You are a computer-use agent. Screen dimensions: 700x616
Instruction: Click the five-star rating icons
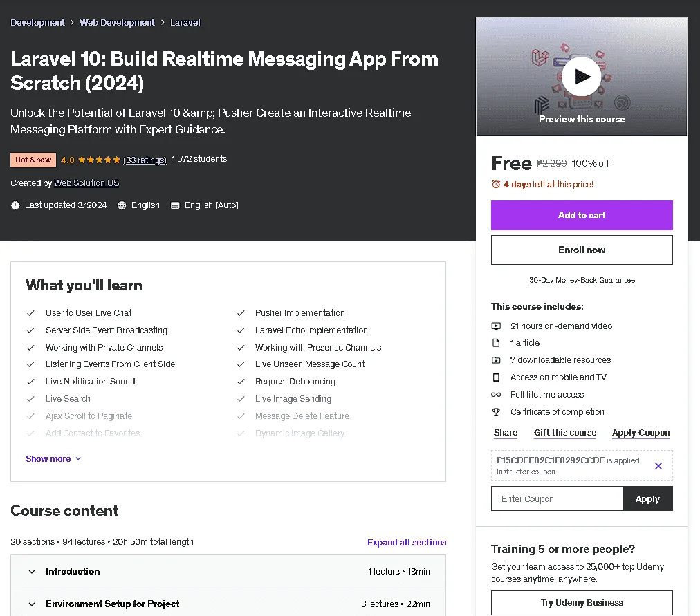(x=99, y=160)
